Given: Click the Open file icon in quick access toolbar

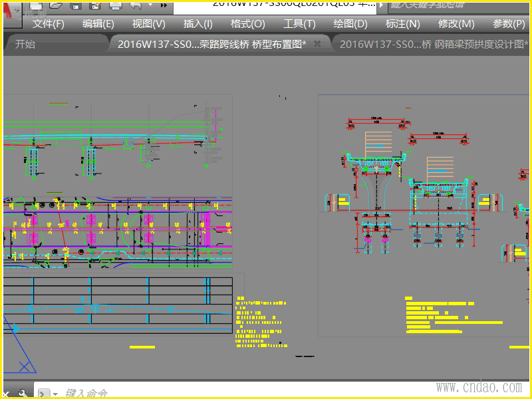Looking at the screenshot, I should pyautogui.click(x=56, y=5).
